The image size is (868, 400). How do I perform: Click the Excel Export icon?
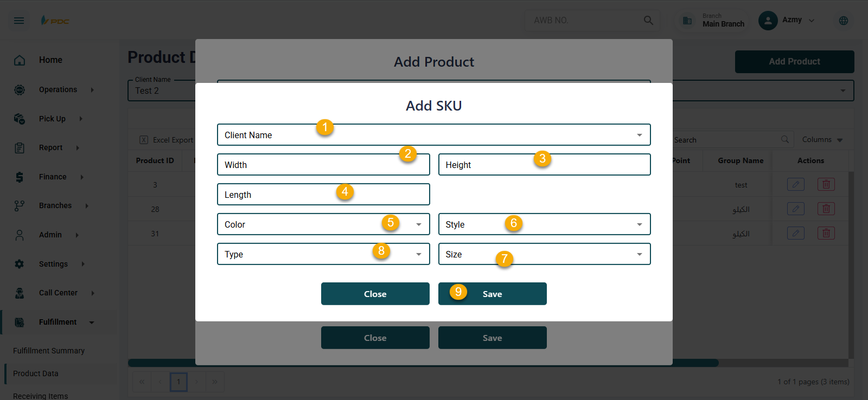(144, 140)
